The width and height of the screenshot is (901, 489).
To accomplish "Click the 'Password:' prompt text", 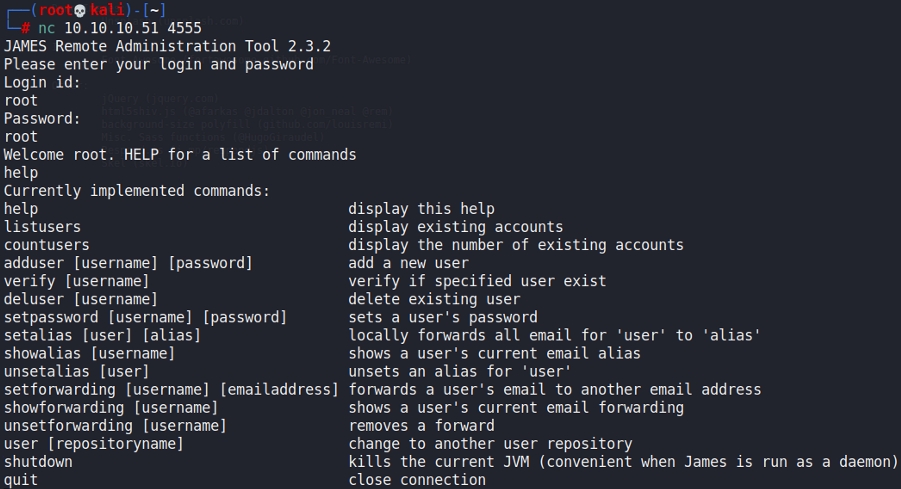I will tap(42, 118).
